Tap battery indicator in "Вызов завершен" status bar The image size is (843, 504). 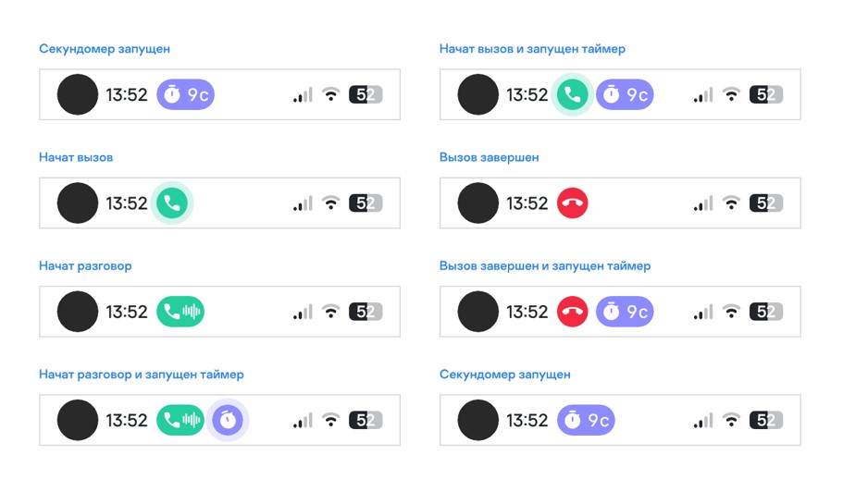[x=766, y=203]
